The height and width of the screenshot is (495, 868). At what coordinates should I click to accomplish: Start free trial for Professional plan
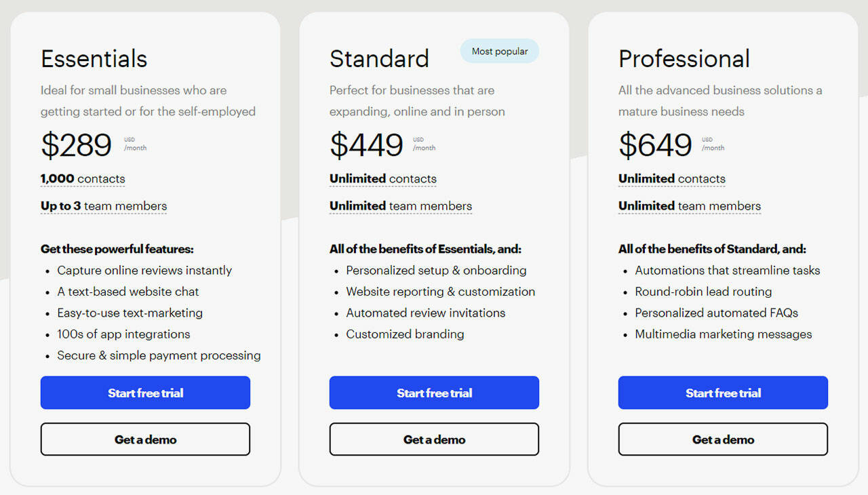click(x=723, y=393)
